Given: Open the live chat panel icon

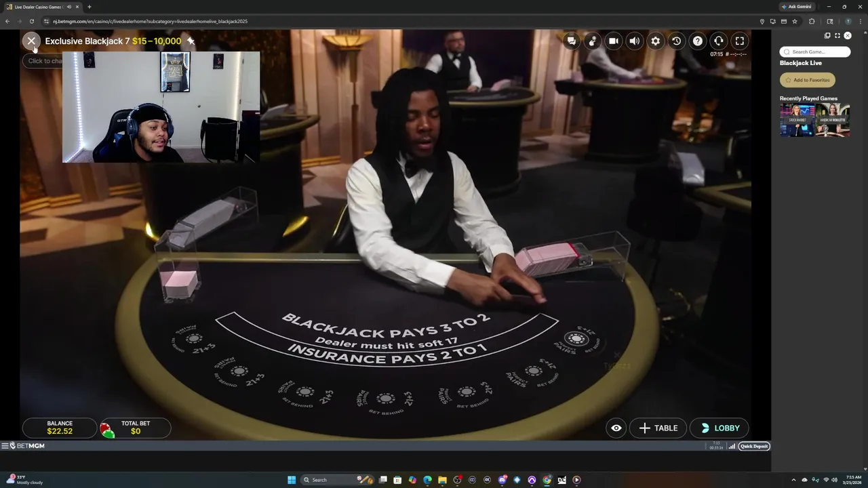Looking at the screenshot, I should (572, 41).
